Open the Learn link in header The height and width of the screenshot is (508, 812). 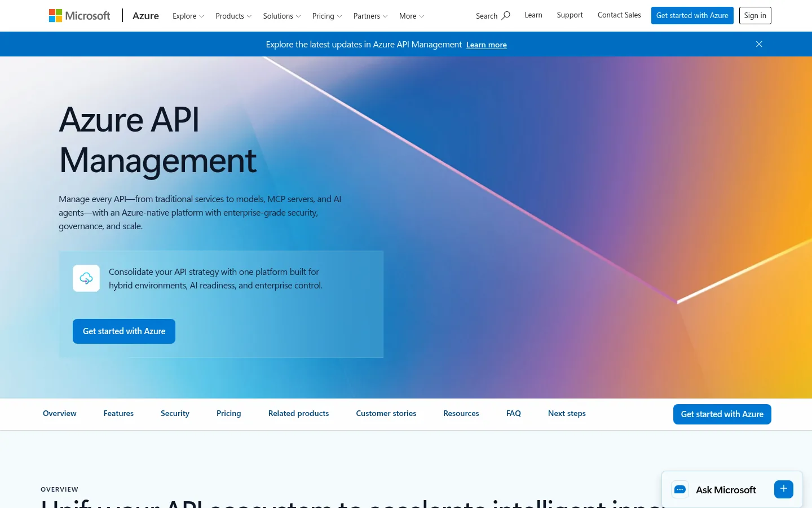pyautogui.click(x=533, y=15)
